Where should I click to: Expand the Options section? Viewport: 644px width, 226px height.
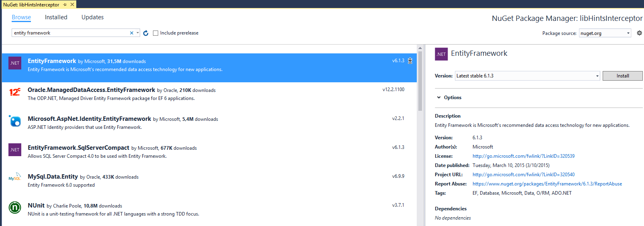coord(449,98)
